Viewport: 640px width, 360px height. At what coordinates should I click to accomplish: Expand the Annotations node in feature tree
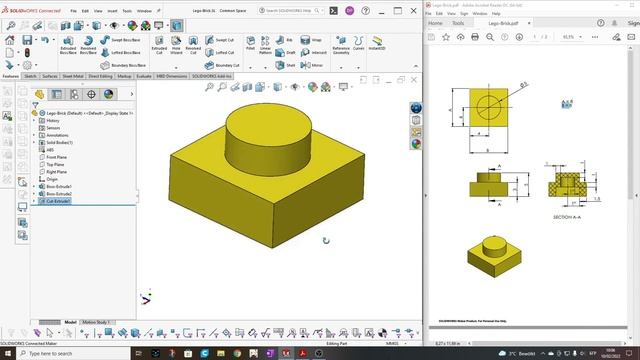pyautogui.click(x=34, y=136)
